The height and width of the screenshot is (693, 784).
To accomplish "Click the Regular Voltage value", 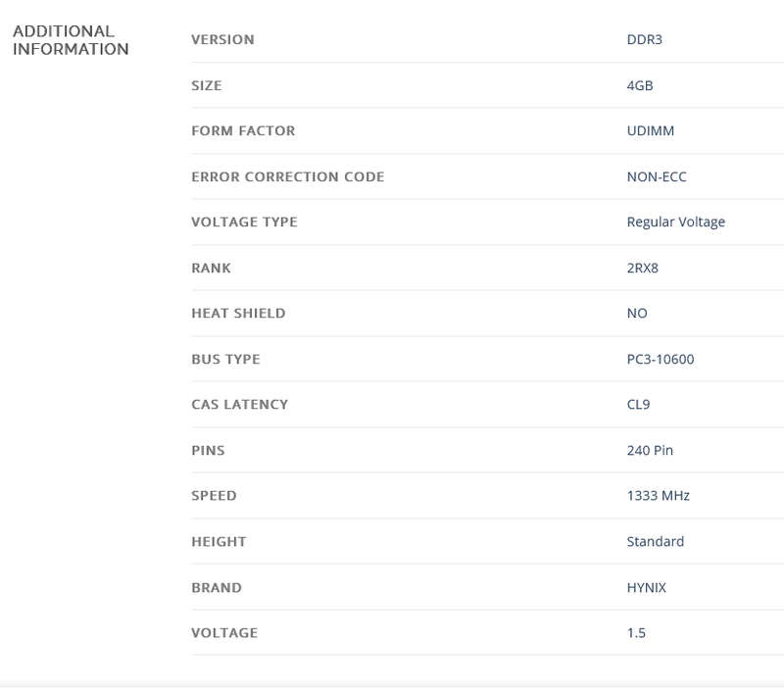I will (x=676, y=223).
